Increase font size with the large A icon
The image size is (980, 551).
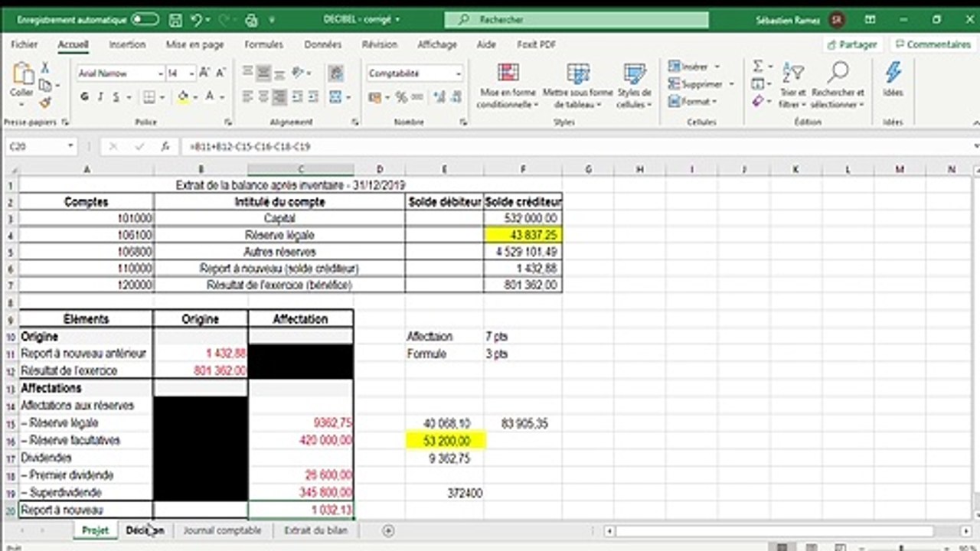(x=204, y=73)
